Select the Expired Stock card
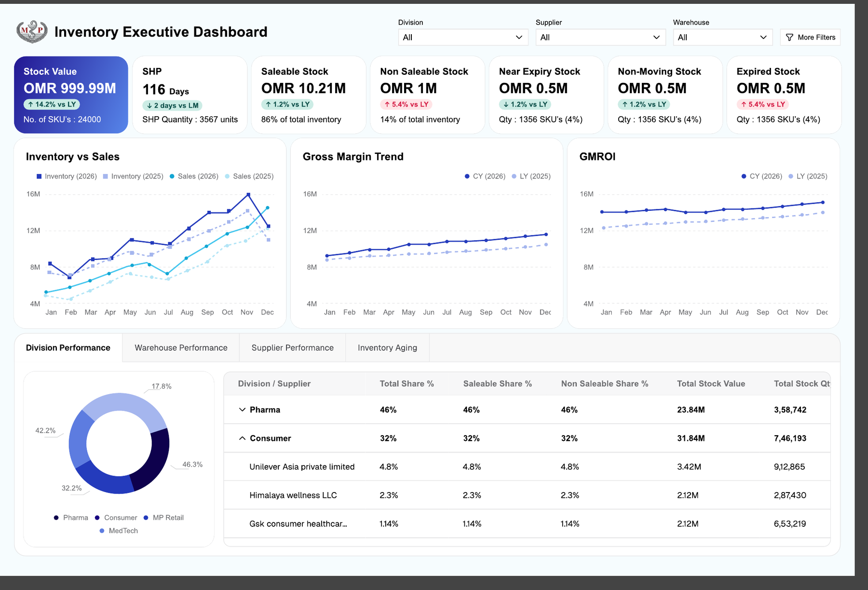 [784, 95]
